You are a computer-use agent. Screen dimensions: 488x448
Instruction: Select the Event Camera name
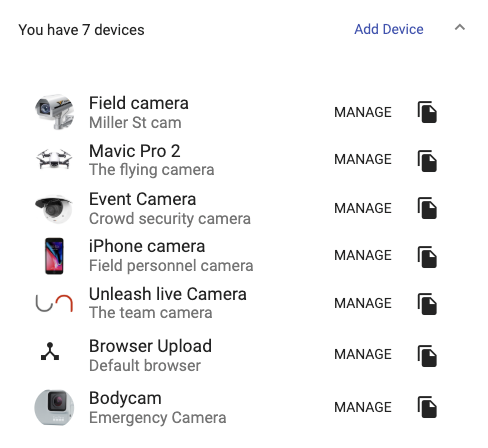coord(142,199)
